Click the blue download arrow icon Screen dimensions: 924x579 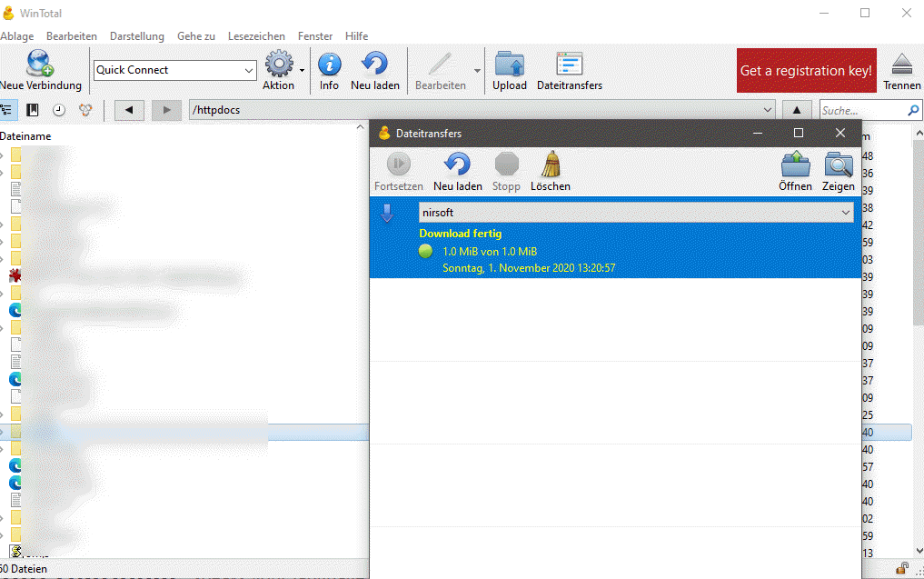[387, 214]
